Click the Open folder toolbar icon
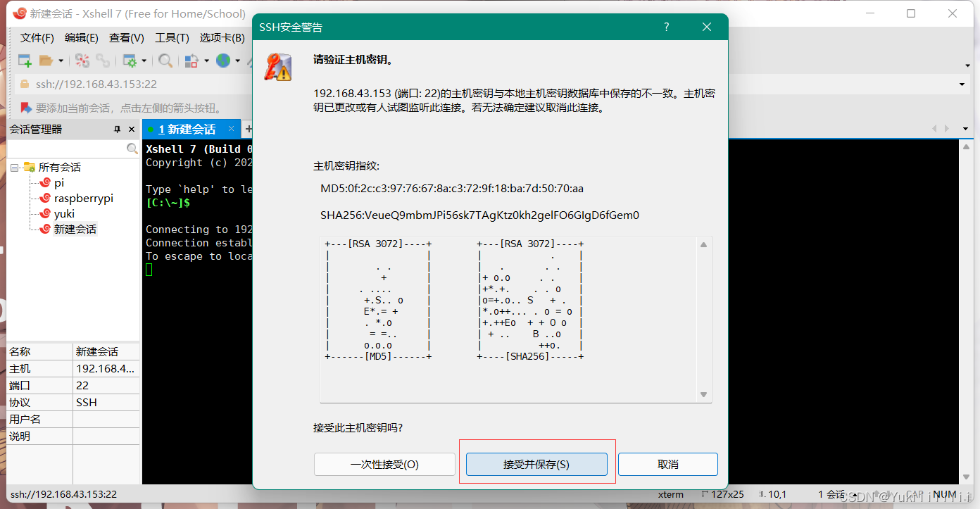Screen dimensions: 980x509 tap(46, 61)
